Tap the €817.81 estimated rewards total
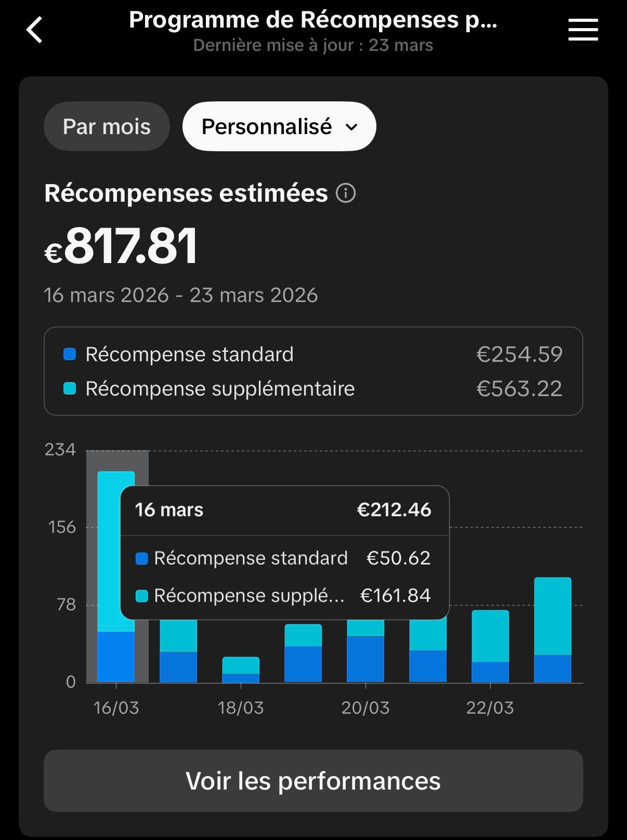Image resolution: width=627 pixels, height=840 pixels. click(121, 246)
